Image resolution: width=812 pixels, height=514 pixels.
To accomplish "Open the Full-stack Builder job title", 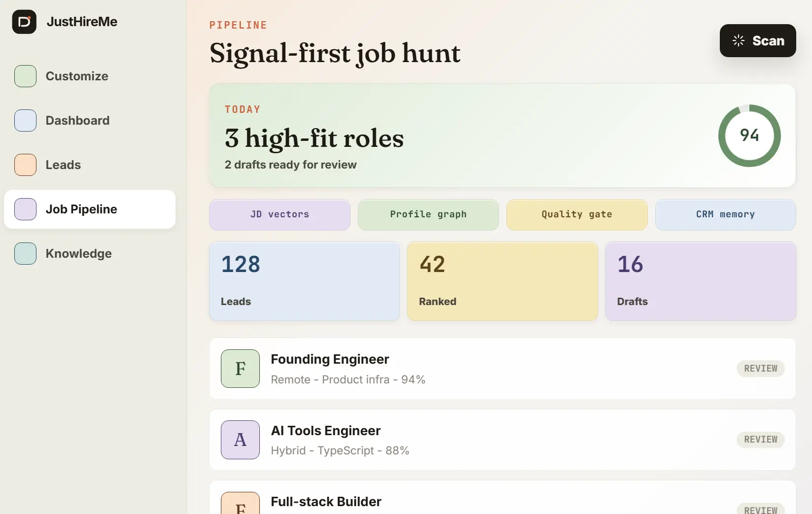I will coord(326,502).
